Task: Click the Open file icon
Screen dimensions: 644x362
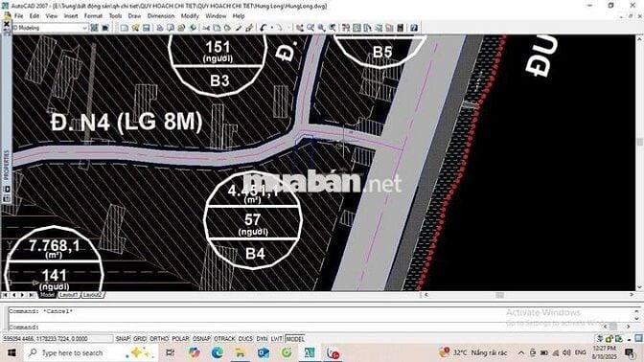Action: 135,28
